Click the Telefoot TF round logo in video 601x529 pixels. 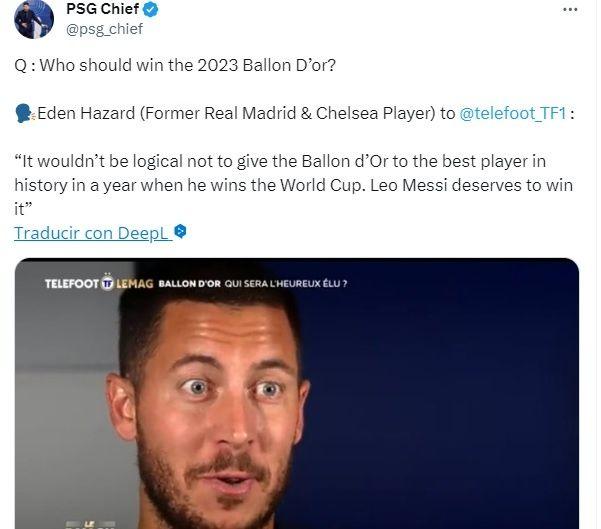point(108,283)
